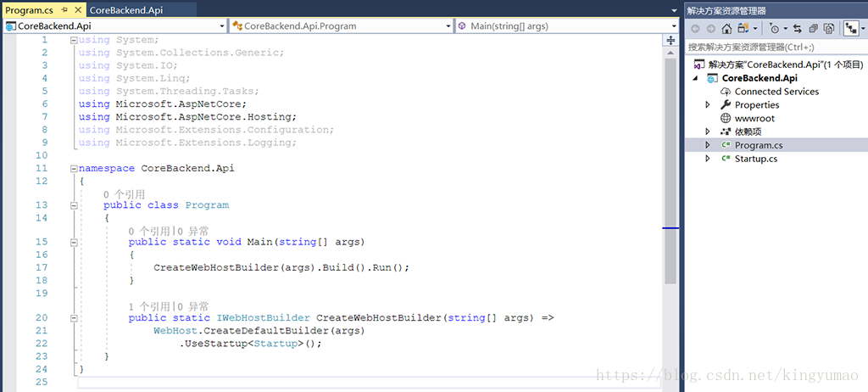
Task: Close the Program.cs tab with its X
Action: (77, 10)
